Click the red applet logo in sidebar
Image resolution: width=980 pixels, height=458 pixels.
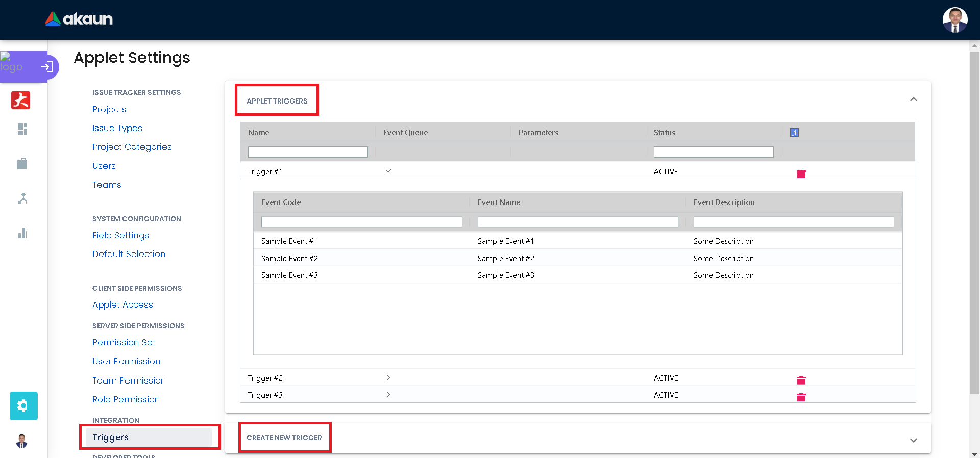[21, 100]
